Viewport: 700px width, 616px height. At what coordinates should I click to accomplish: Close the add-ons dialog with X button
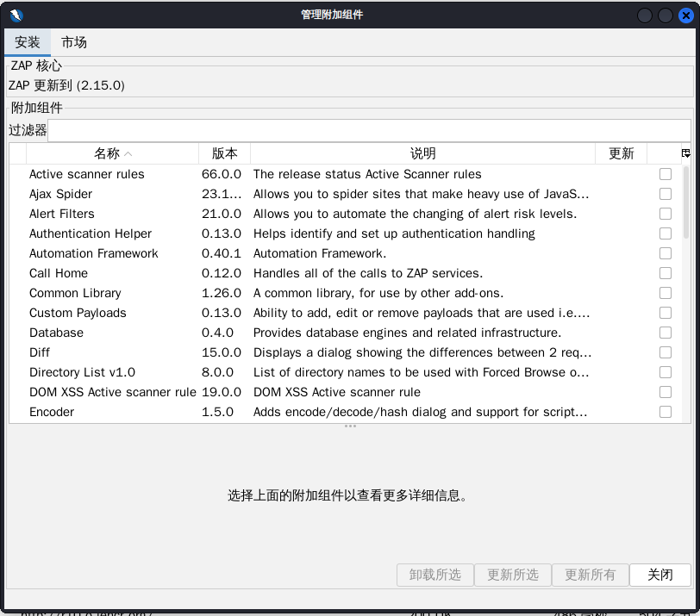685,16
